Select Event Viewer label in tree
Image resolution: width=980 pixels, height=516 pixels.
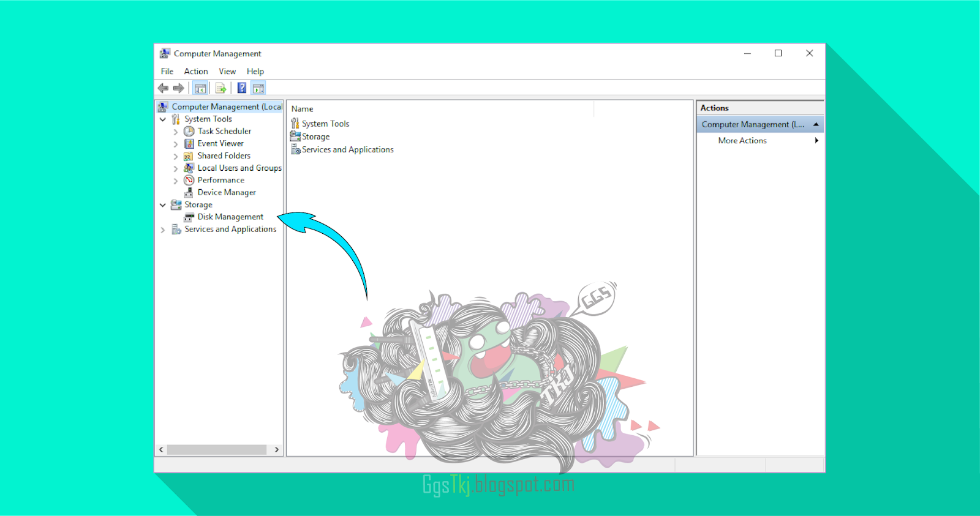[221, 143]
